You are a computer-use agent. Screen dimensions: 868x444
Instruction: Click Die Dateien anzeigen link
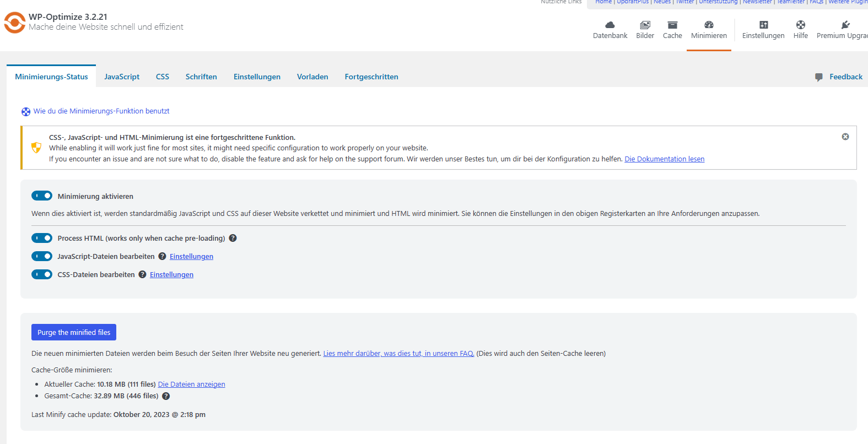pyautogui.click(x=191, y=385)
